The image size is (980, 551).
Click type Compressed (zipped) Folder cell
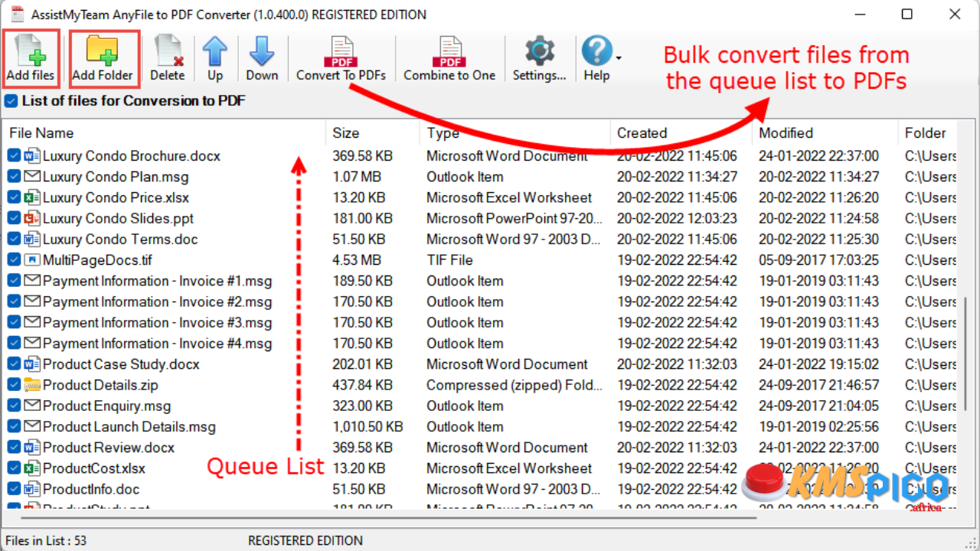tap(515, 385)
